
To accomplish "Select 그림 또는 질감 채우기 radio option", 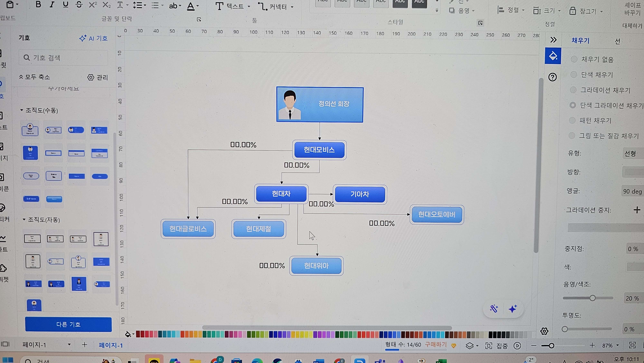I will tap(572, 136).
